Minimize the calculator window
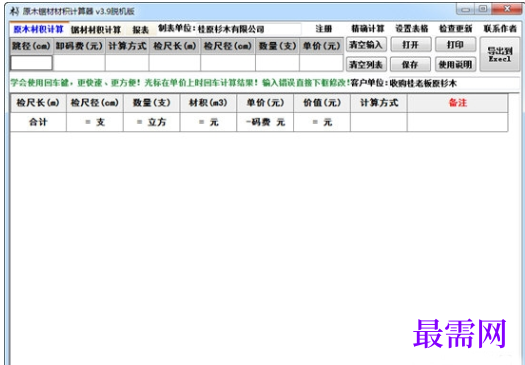The width and height of the screenshot is (525, 365). [465, 9]
